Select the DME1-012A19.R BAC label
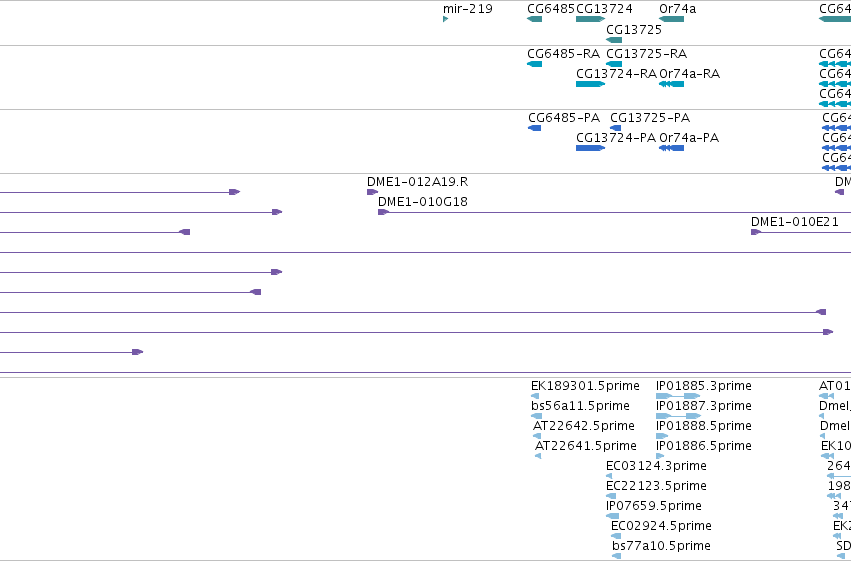The height and width of the screenshot is (561, 851). click(417, 182)
